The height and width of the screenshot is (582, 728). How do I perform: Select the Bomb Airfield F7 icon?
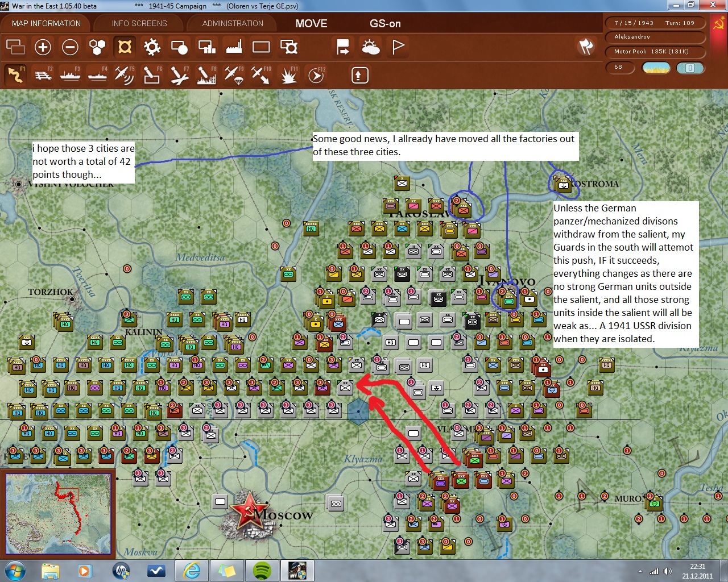tap(179, 74)
